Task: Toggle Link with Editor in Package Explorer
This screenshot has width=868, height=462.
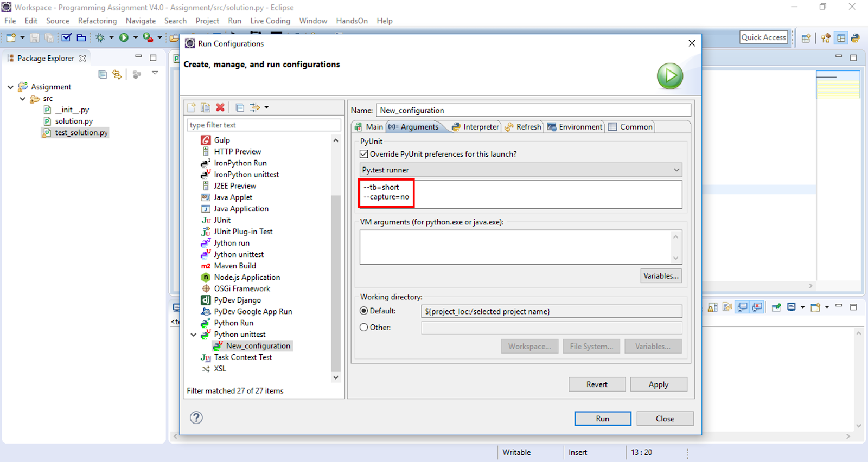Action: (x=117, y=74)
